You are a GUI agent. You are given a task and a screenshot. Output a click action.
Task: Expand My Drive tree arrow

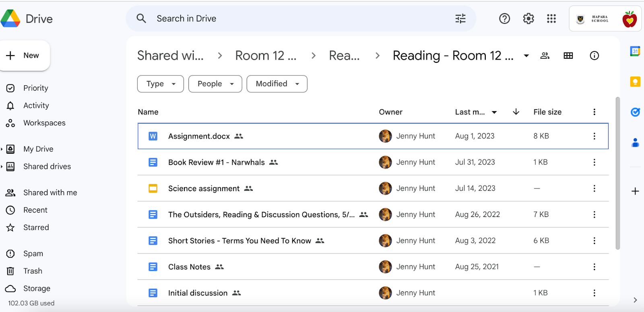click(2, 149)
